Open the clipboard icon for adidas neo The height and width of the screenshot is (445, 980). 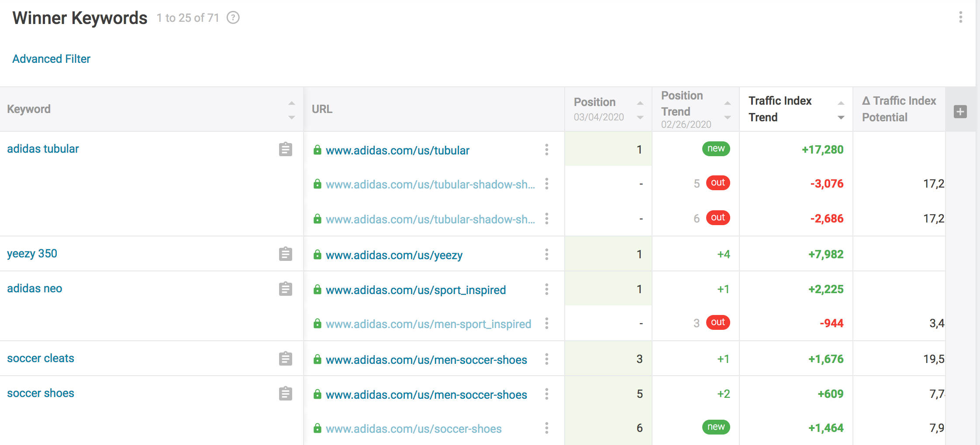tap(286, 289)
